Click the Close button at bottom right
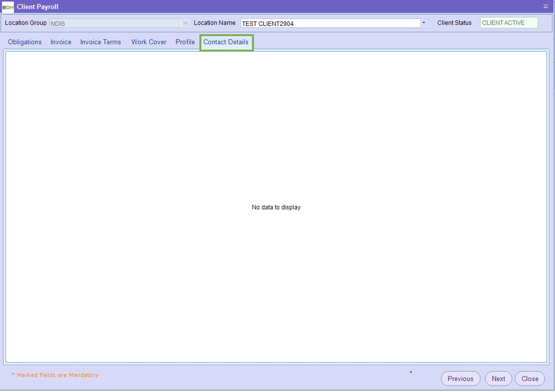555x392 pixels. (530, 379)
